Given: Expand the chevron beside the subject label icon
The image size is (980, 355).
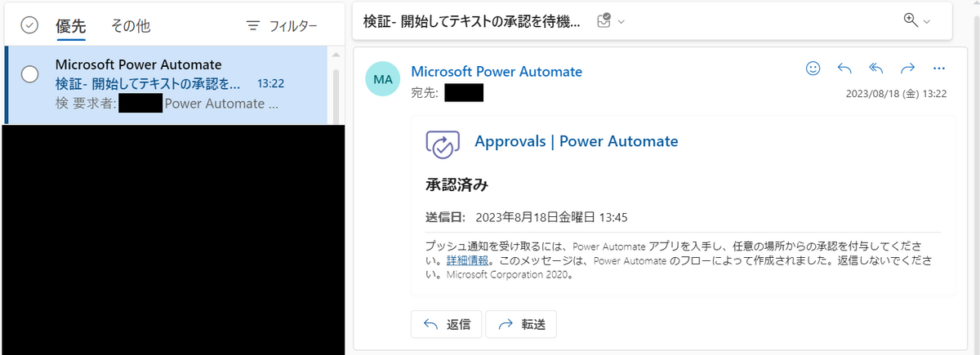Looking at the screenshot, I should (x=622, y=22).
